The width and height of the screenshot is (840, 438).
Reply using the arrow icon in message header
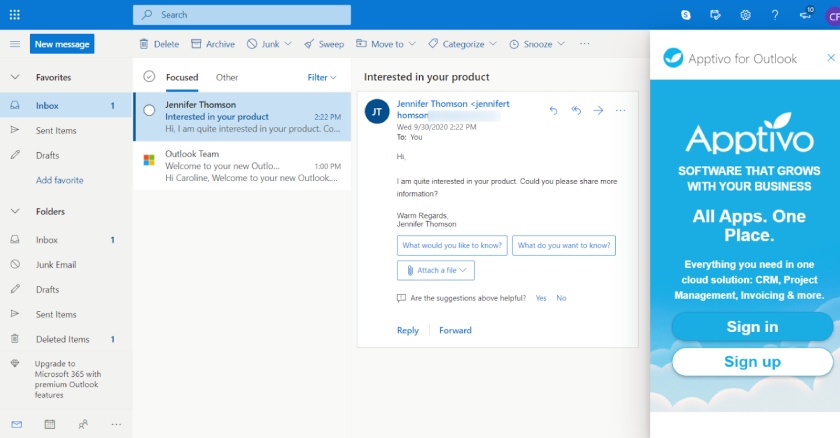coord(553,110)
